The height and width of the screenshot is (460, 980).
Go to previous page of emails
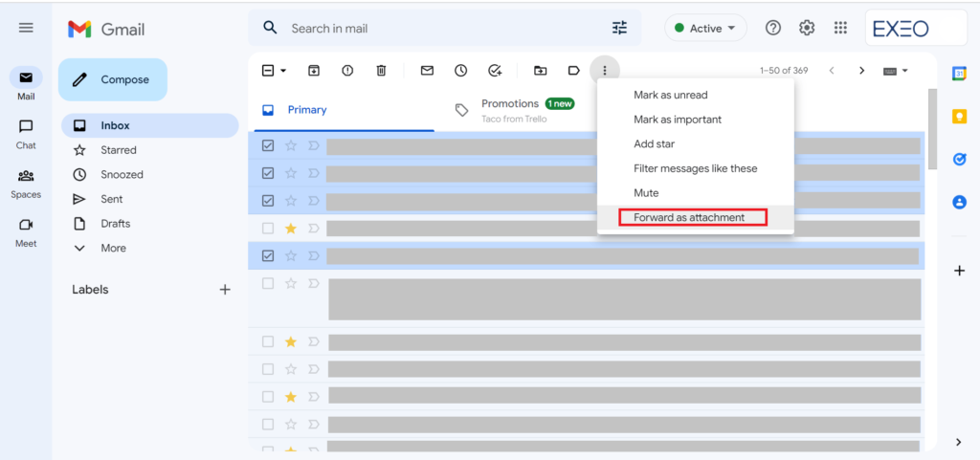tap(832, 71)
